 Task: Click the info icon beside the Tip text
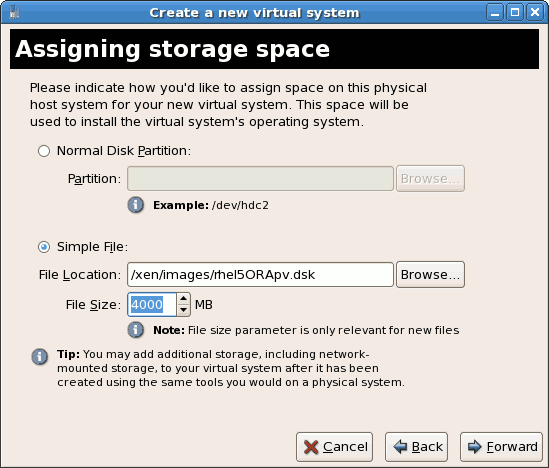coord(40,357)
